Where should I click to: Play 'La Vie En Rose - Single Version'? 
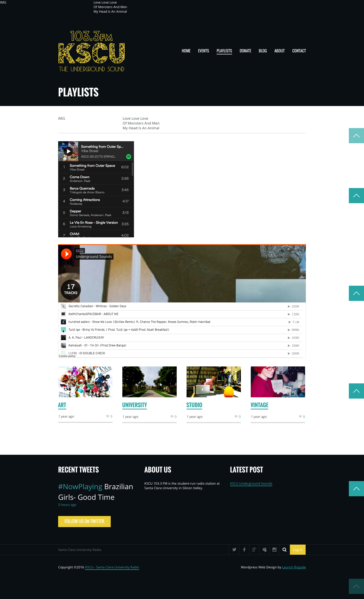tap(95, 224)
